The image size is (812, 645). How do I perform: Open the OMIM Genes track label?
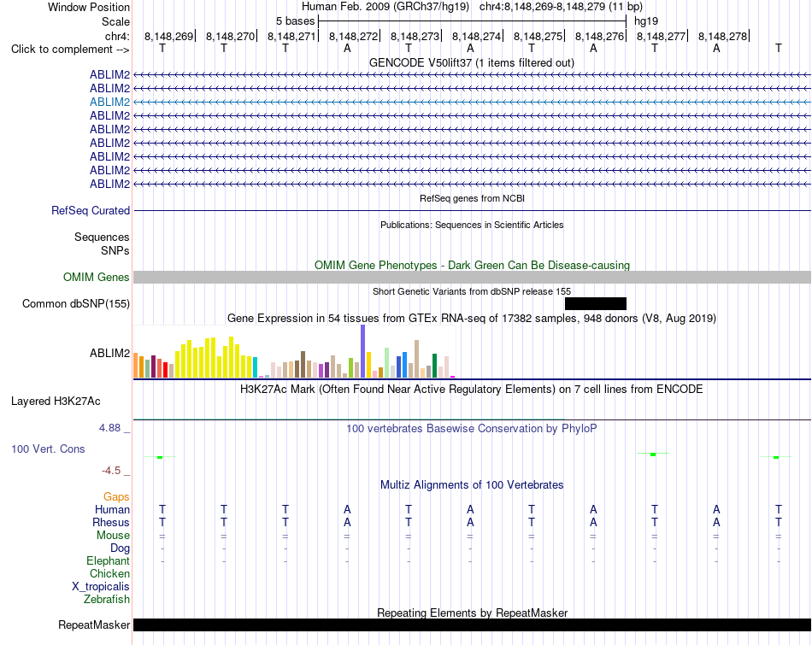click(96, 278)
